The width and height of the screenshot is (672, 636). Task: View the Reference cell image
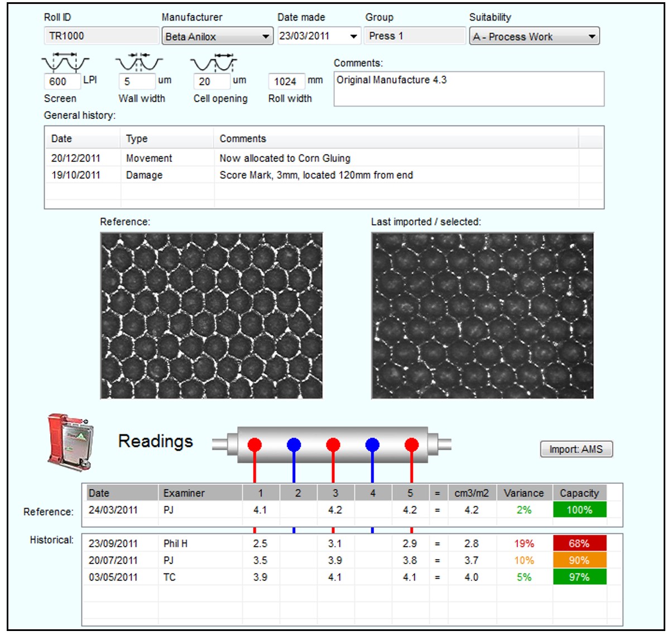point(211,315)
